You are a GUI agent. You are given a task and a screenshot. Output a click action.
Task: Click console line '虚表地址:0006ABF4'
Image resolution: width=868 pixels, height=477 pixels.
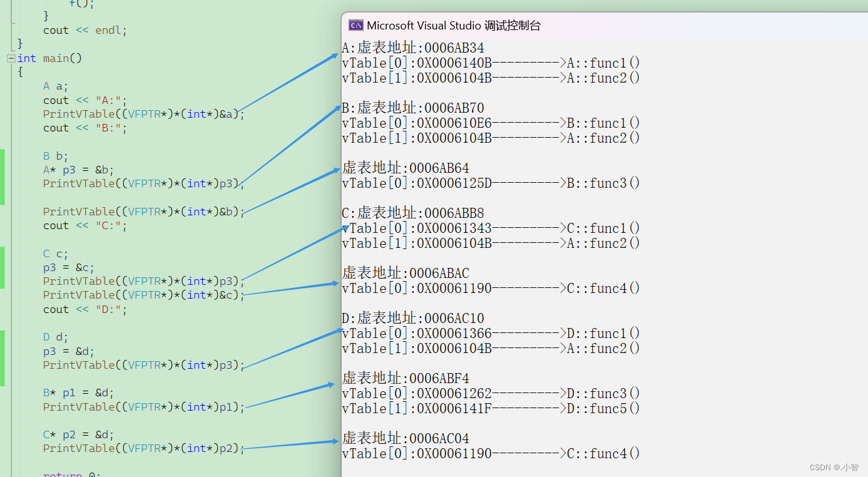406,378
